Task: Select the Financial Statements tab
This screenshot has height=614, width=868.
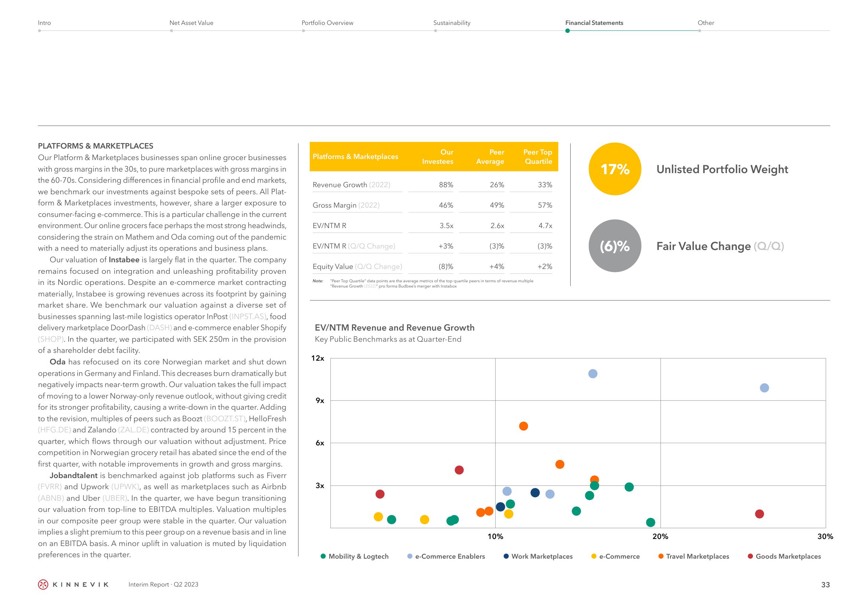Action: point(594,23)
